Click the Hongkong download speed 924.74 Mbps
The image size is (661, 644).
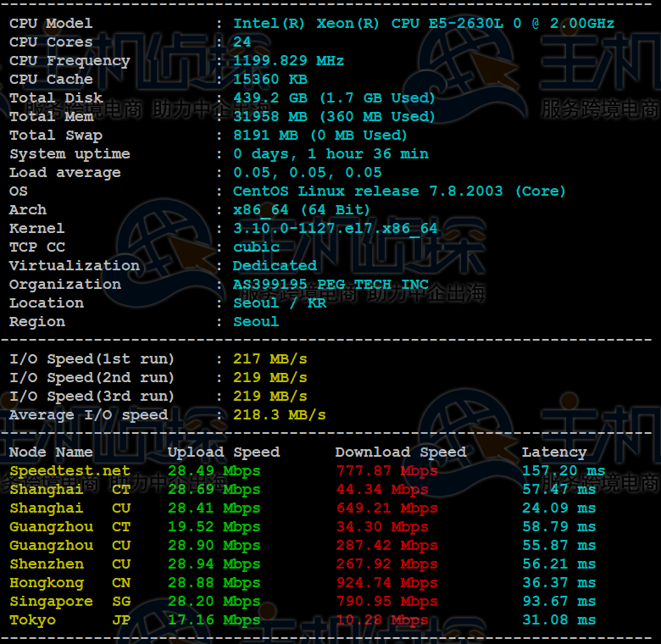(386, 583)
